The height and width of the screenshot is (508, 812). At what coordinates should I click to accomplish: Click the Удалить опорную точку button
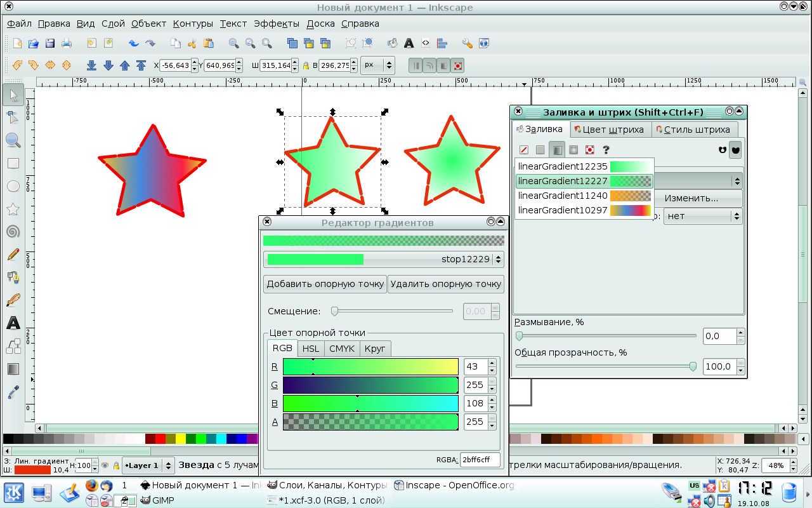tap(445, 284)
